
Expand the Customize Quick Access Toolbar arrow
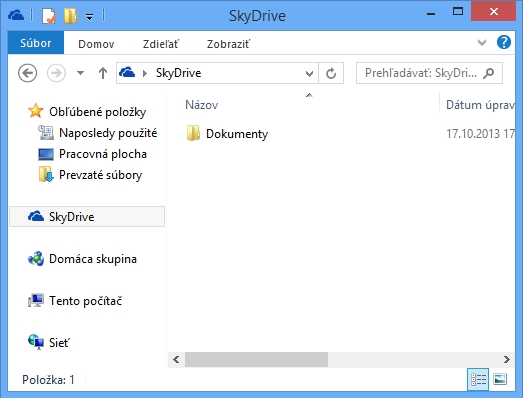89,16
